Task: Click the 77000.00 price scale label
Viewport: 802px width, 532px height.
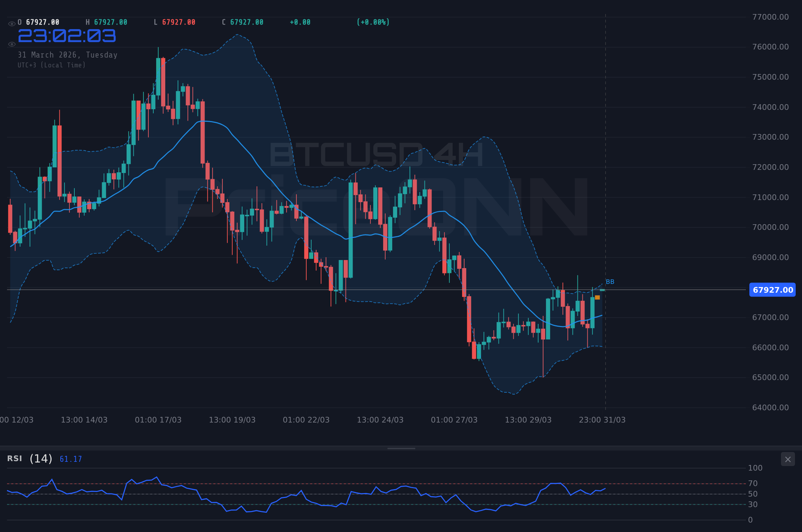Action: (x=770, y=16)
